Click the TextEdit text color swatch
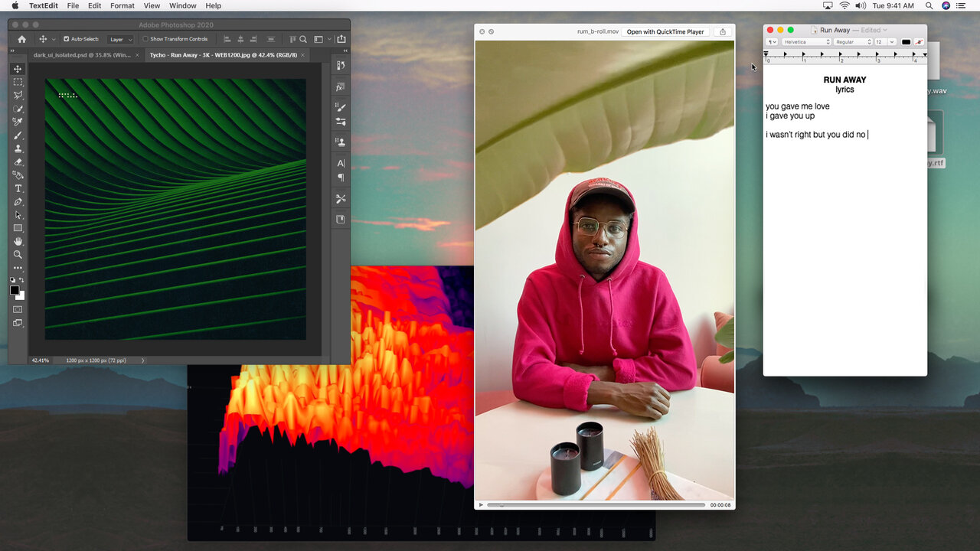Viewport: 980px width, 551px height. click(906, 42)
